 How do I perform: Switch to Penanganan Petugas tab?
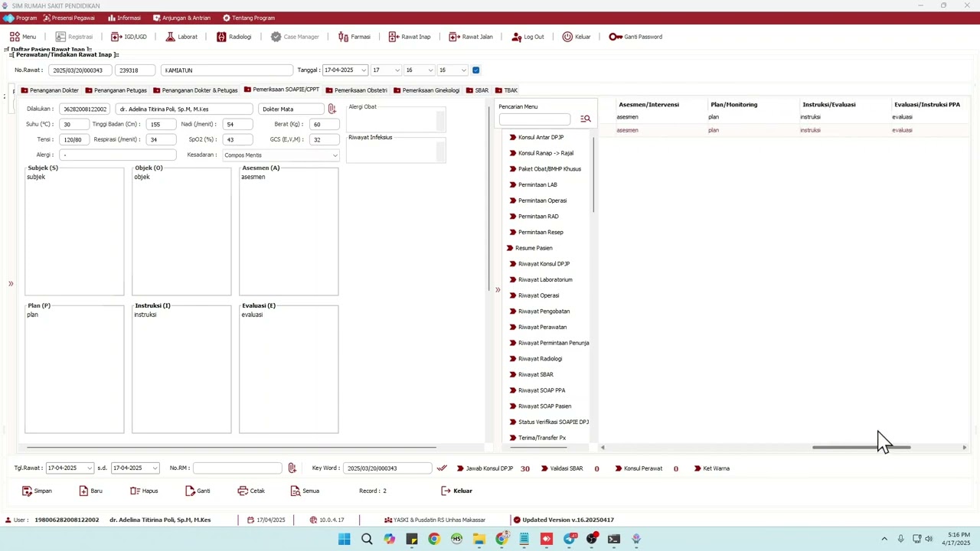pos(116,90)
